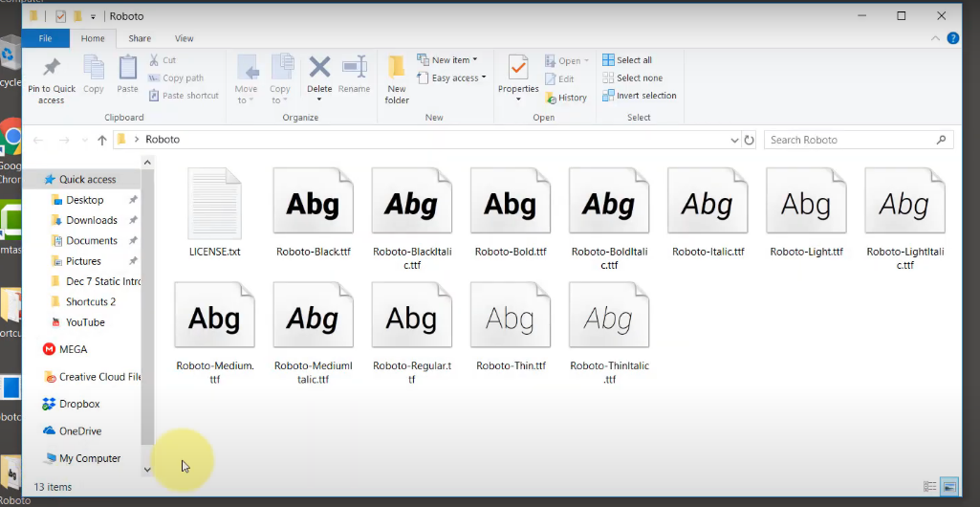Click the Search Roboto field
Image resolution: width=980 pixels, height=507 pixels.
click(x=859, y=140)
